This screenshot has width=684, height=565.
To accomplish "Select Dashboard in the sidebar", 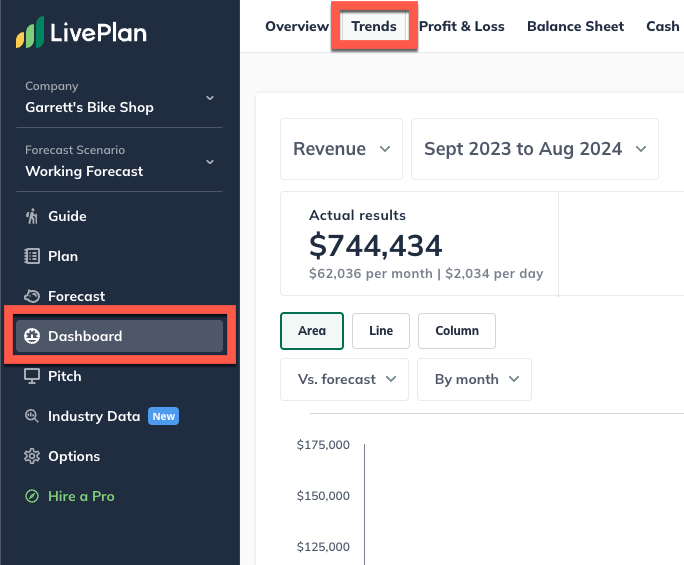I will tap(119, 336).
